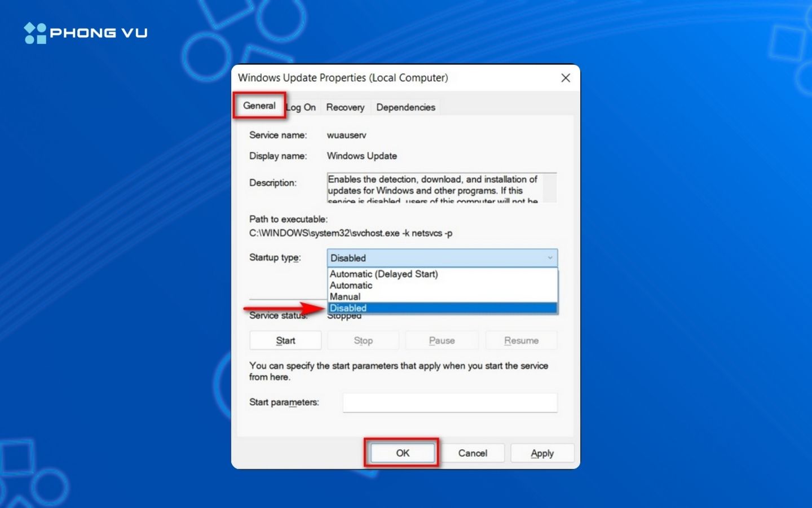The image size is (812, 508).
Task: View the Dependencies tab
Action: [405, 107]
